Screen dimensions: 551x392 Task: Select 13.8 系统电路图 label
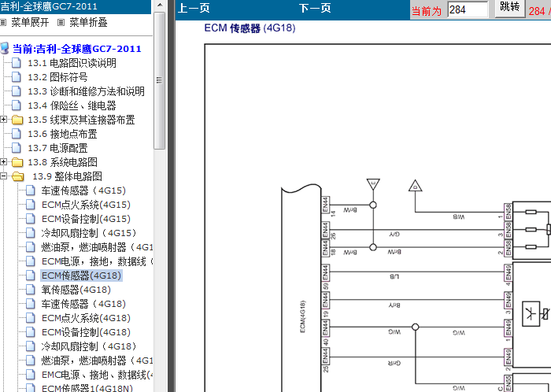click(x=62, y=162)
